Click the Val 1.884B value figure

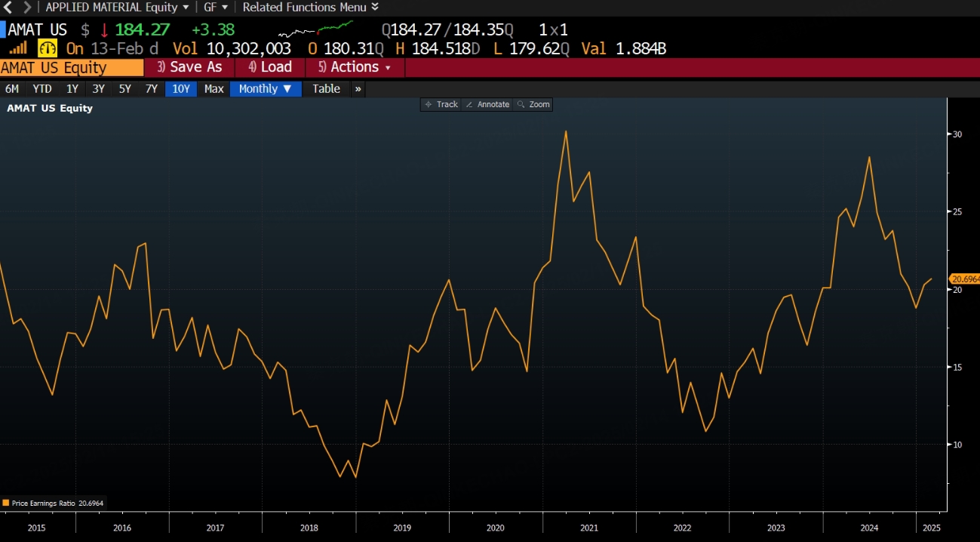(x=623, y=48)
